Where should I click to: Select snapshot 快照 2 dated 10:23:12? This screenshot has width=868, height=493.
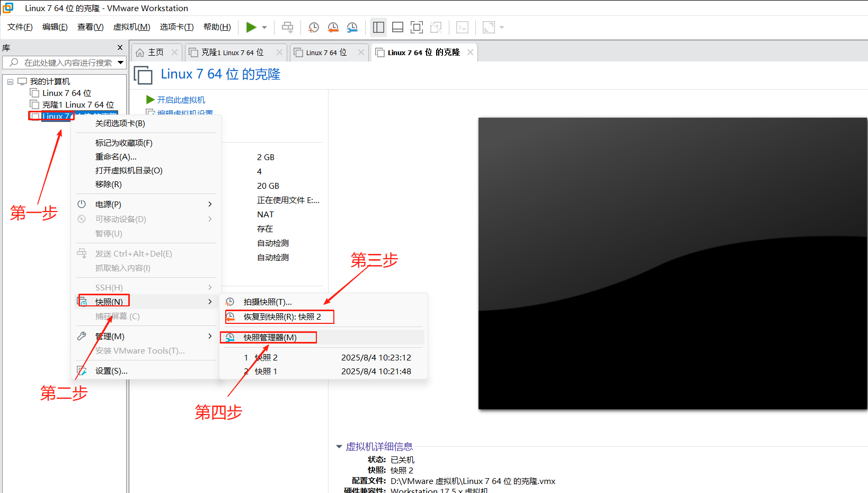click(323, 358)
